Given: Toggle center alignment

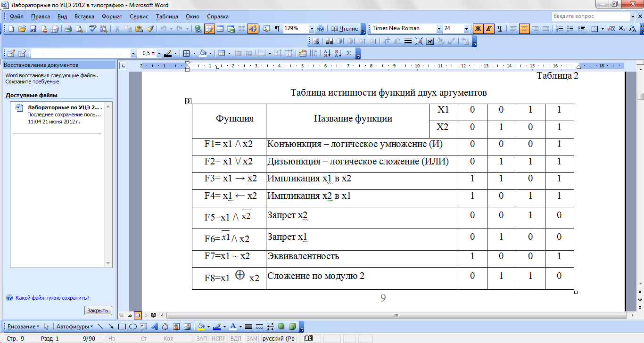Looking at the screenshot, I should (524, 29).
